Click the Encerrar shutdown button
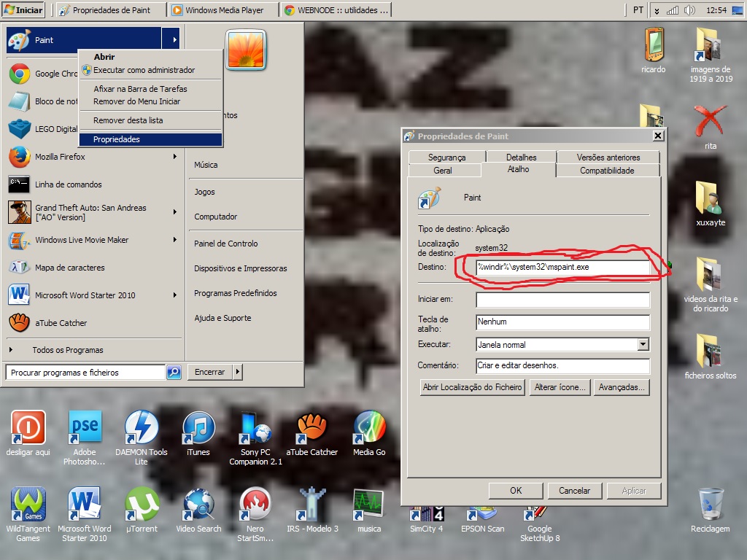747x560 pixels. (209, 372)
